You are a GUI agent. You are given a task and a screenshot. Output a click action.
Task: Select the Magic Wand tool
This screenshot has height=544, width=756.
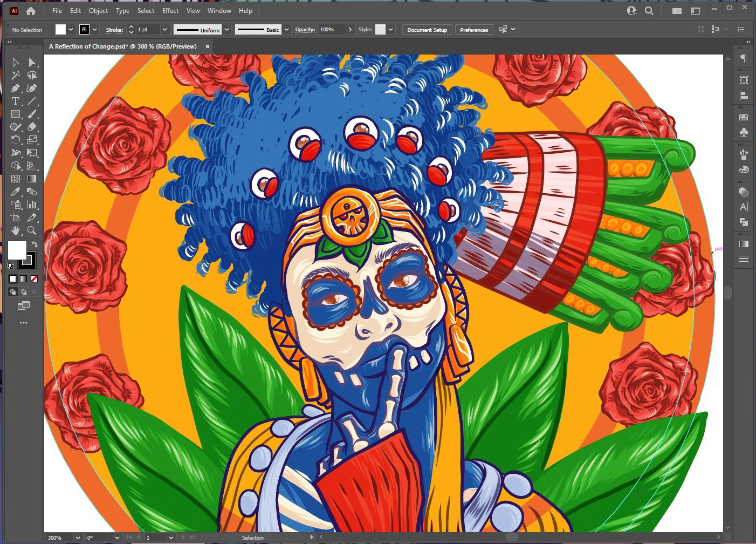[16, 76]
